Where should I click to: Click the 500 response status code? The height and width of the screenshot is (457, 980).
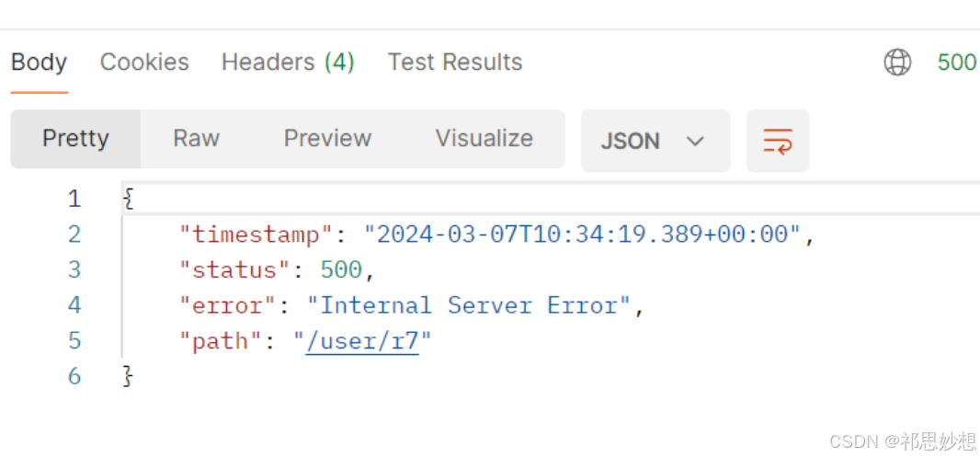pos(957,63)
